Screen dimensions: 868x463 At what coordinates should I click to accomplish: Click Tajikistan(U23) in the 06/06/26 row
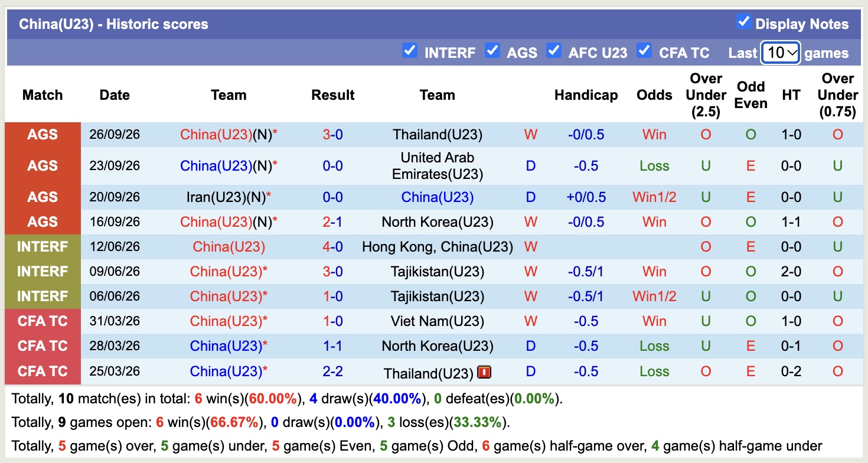pyautogui.click(x=438, y=296)
